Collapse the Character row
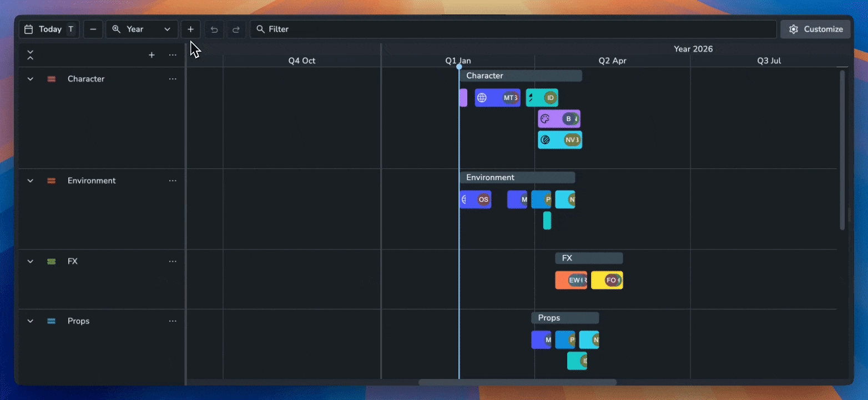The image size is (868, 400). (x=31, y=79)
